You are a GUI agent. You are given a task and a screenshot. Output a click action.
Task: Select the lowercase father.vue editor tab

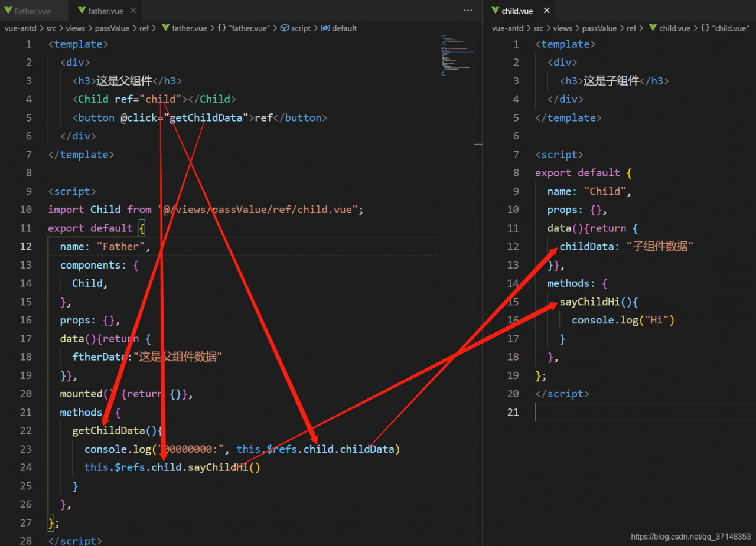point(106,11)
